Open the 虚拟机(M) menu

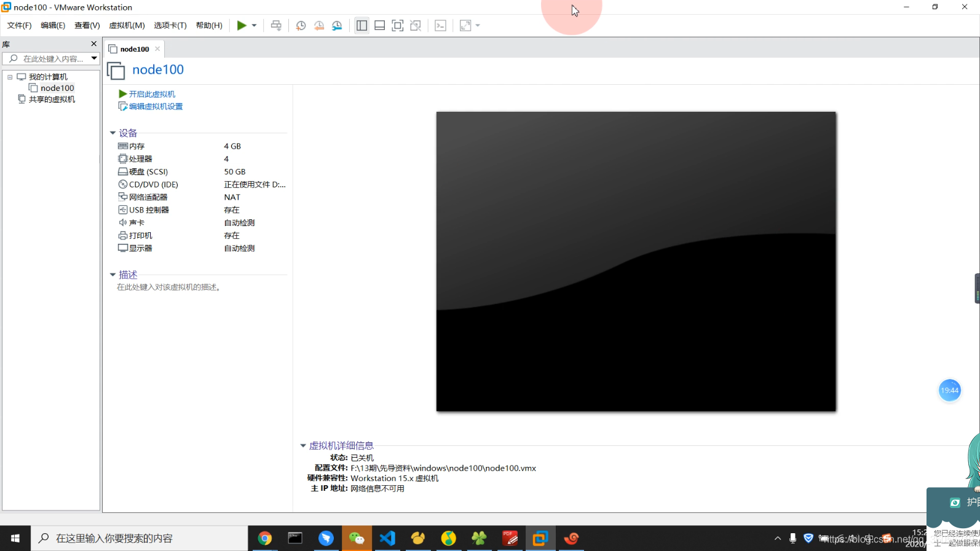click(x=127, y=25)
